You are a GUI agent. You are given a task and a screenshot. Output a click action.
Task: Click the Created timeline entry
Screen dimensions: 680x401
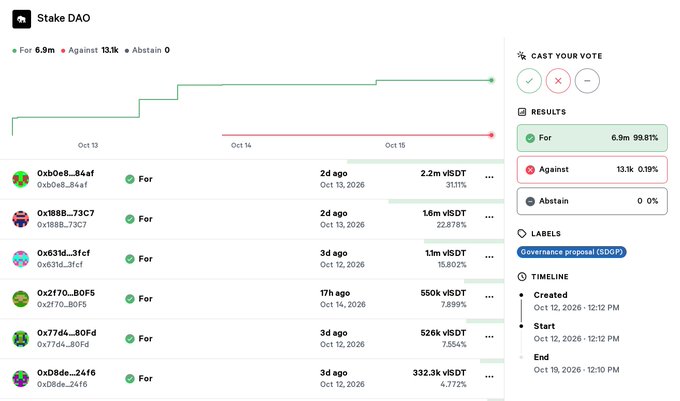576,301
